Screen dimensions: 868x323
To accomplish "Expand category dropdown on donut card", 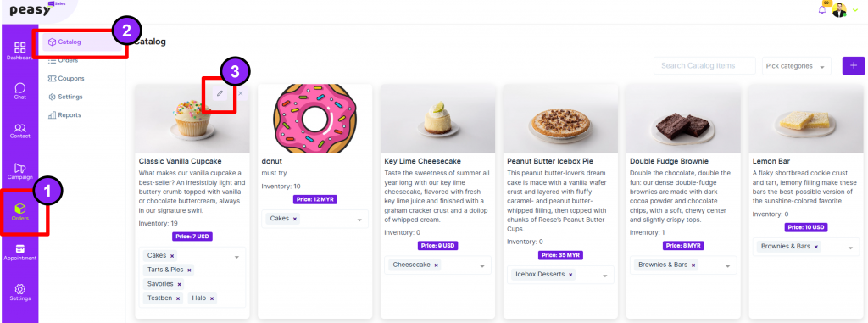I will (360, 220).
